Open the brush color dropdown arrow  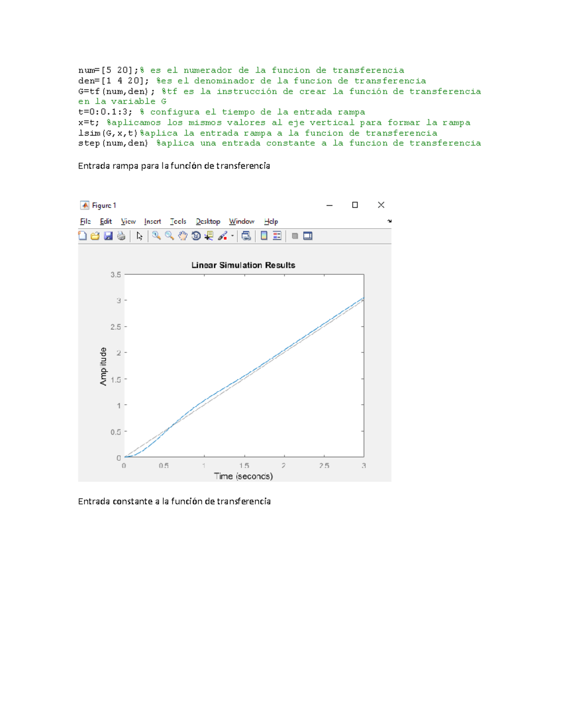point(232,235)
